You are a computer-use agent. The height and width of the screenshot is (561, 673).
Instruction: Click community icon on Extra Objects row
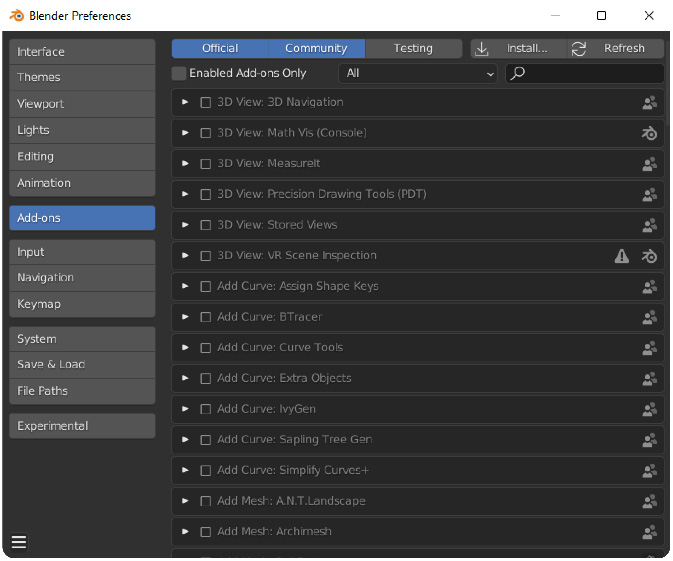649,379
